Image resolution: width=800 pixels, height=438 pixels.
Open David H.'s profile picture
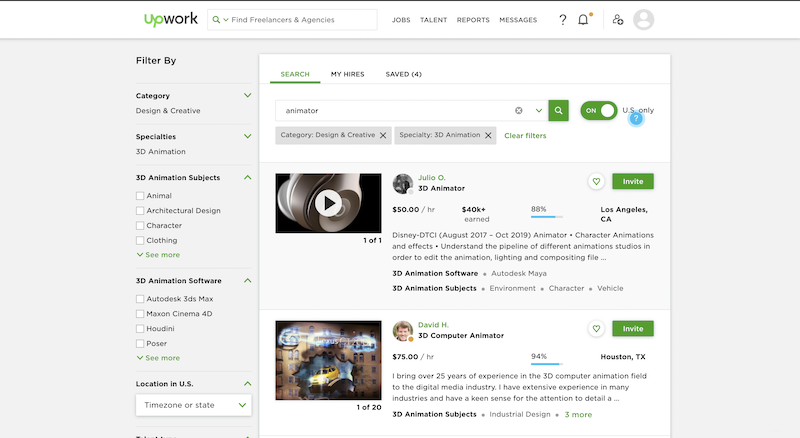(x=403, y=331)
